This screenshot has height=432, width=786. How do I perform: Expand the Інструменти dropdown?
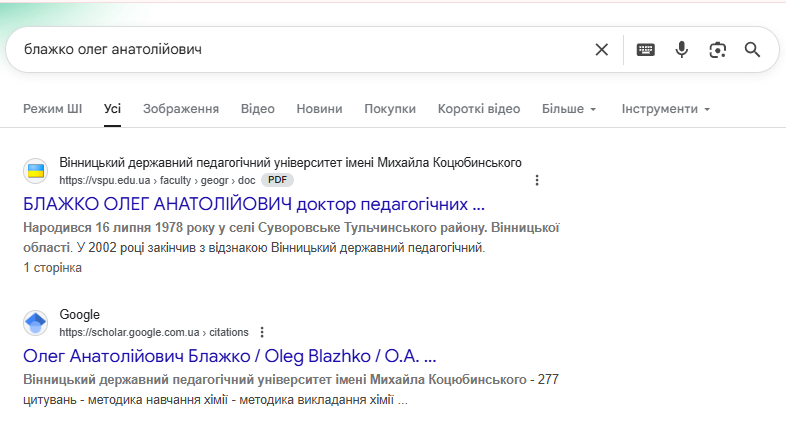coord(665,109)
